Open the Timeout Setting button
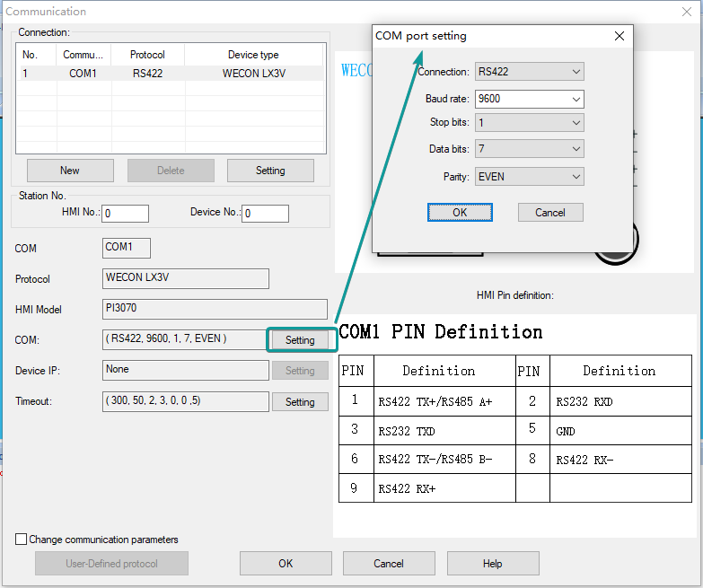703x588 pixels. [300, 402]
